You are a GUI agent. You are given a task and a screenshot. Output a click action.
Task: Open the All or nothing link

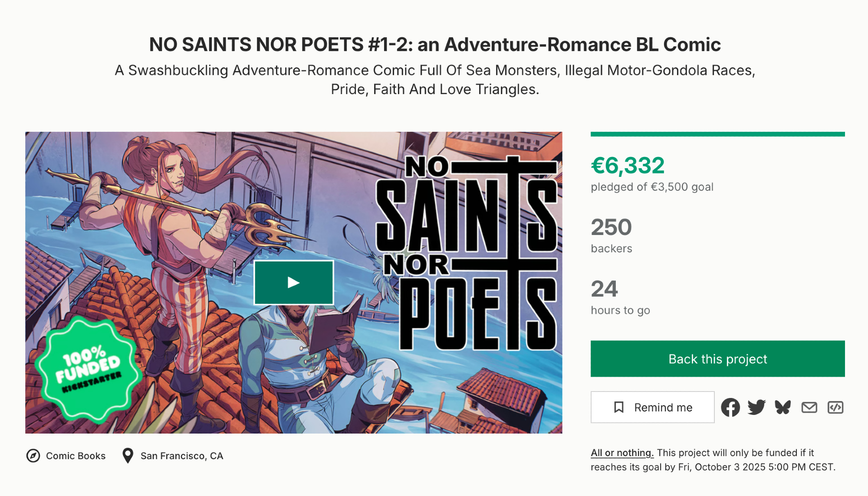coord(622,453)
